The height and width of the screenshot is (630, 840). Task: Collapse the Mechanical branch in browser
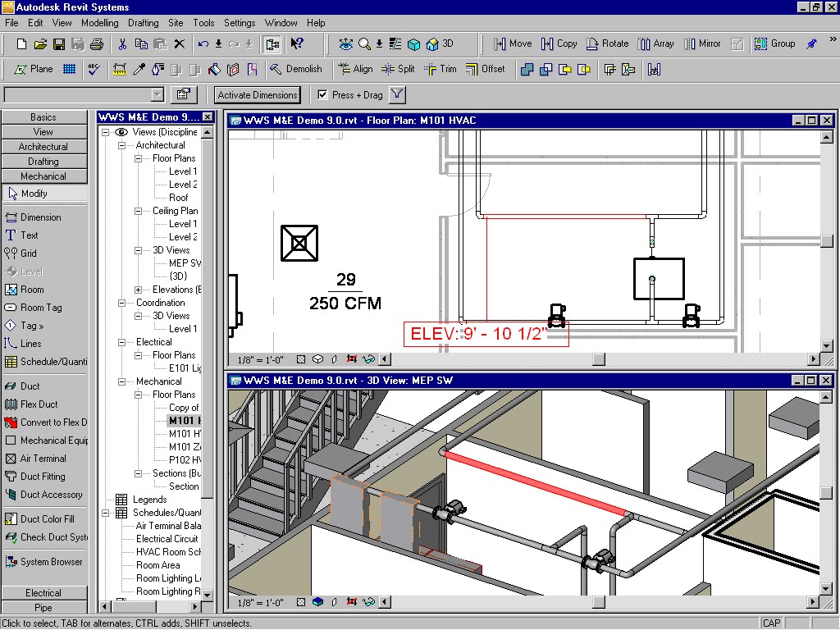pos(122,381)
